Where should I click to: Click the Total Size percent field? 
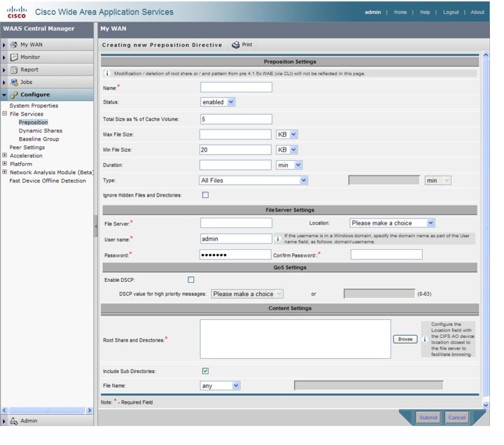[x=237, y=119]
